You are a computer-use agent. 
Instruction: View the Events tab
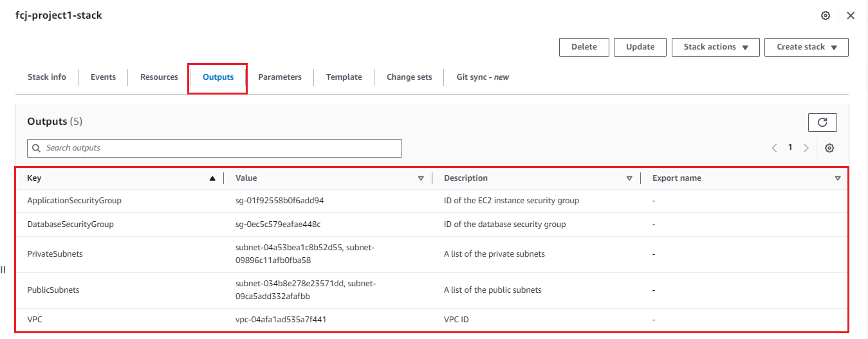click(103, 77)
